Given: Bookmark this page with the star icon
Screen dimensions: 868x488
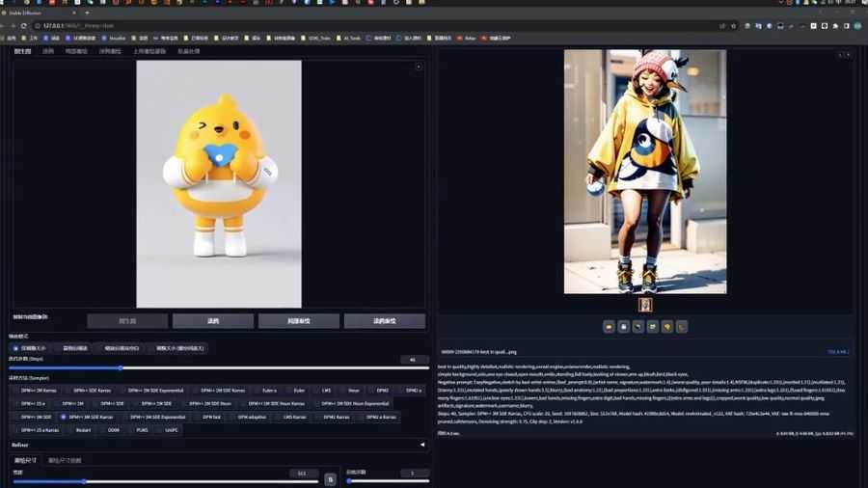Looking at the screenshot, I should click(x=734, y=25).
